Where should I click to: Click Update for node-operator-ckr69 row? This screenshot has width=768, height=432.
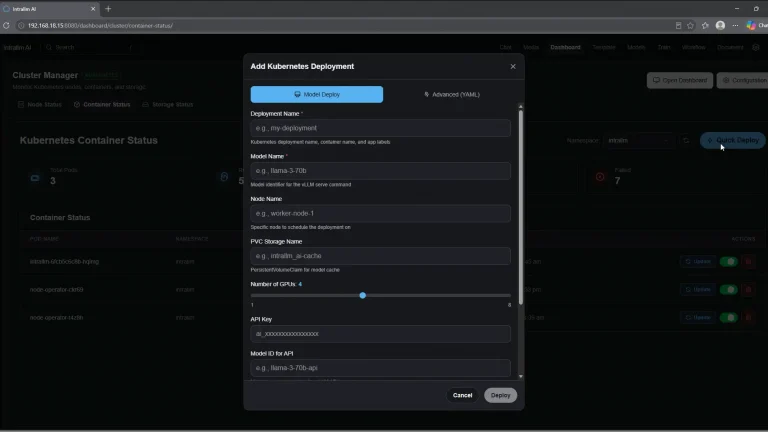click(x=698, y=289)
